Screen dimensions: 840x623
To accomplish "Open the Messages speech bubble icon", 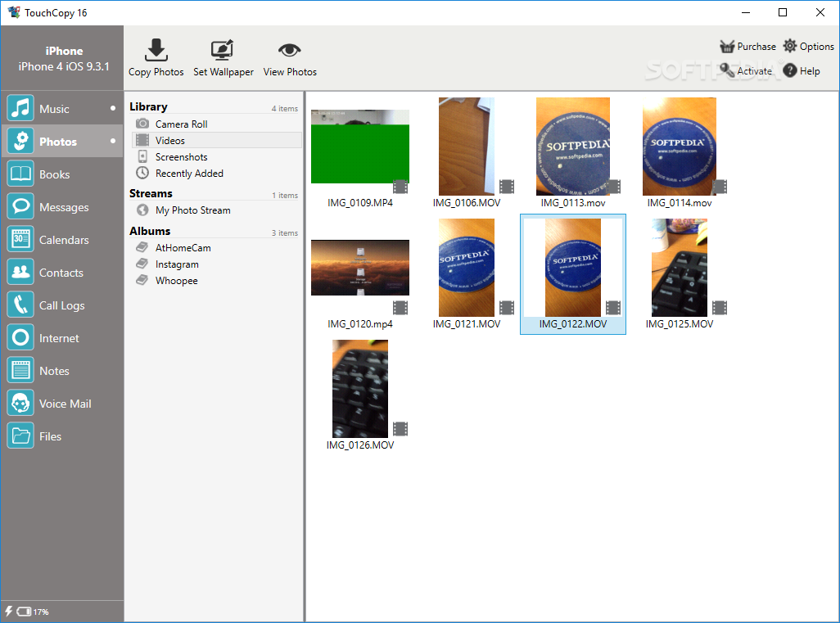I will click(x=20, y=207).
